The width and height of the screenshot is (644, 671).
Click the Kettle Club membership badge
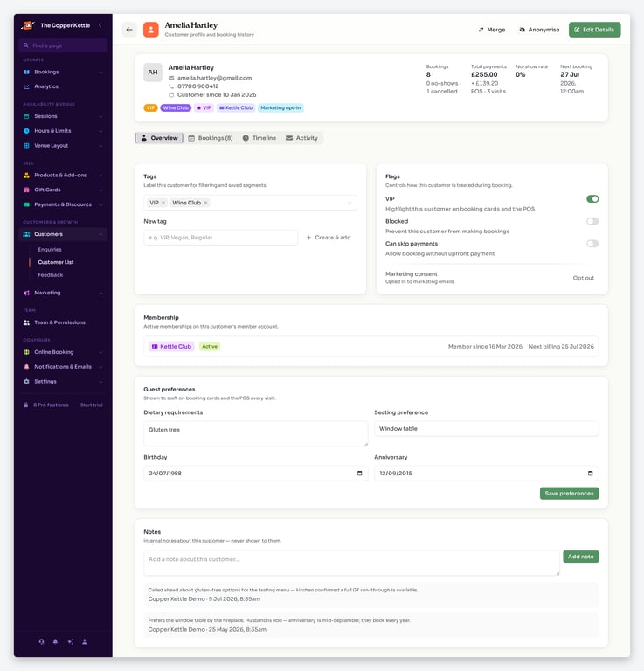click(171, 347)
